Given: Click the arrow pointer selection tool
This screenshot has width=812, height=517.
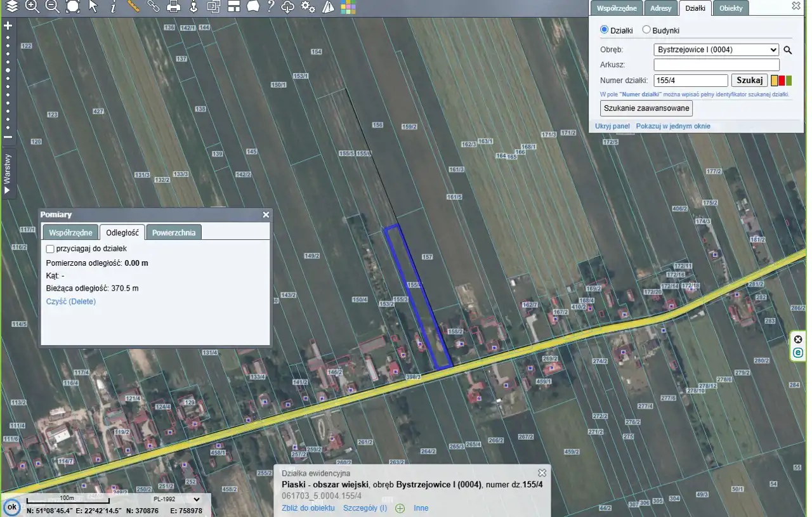Looking at the screenshot, I should [93, 7].
